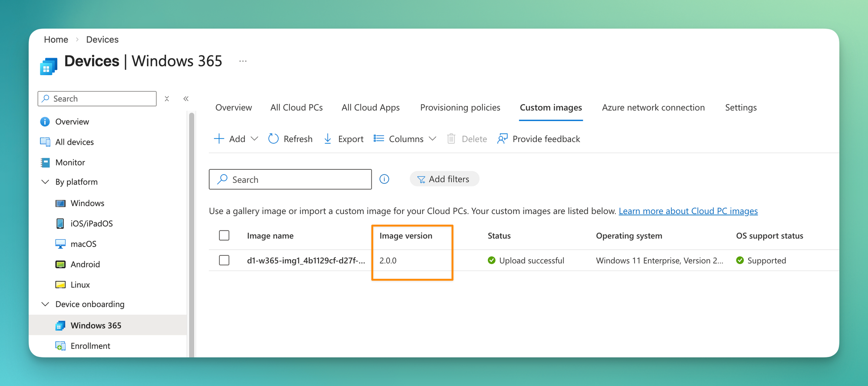Go to Home in the breadcrumb
This screenshot has width=868, height=386.
(x=56, y=40)
